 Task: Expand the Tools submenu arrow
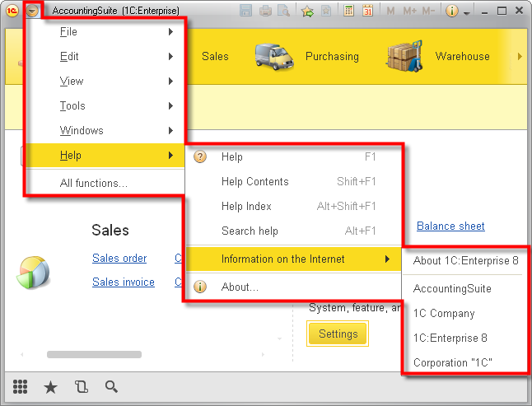coord(170,106)
